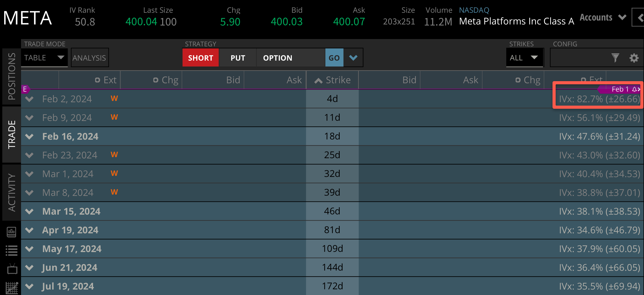
Task: Open the list view icon in sidebar
Action: (11, 251)
